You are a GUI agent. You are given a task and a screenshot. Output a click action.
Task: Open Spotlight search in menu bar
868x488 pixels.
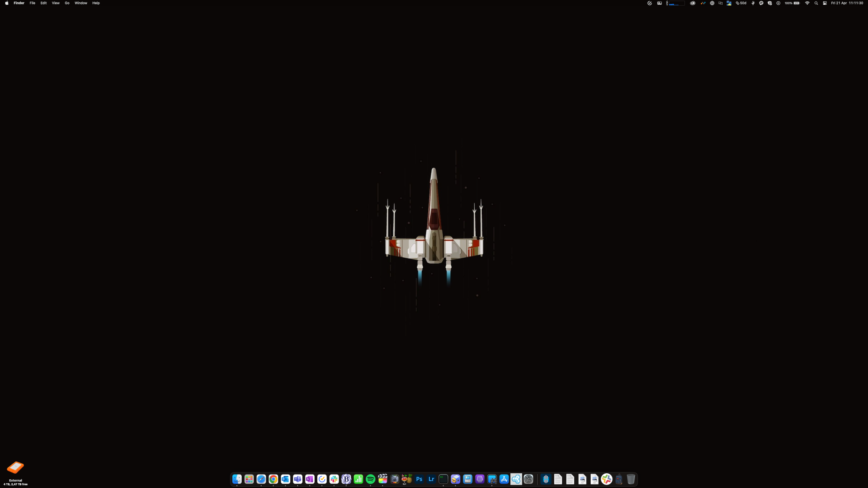pyautogui.click(x=816, y=3)
